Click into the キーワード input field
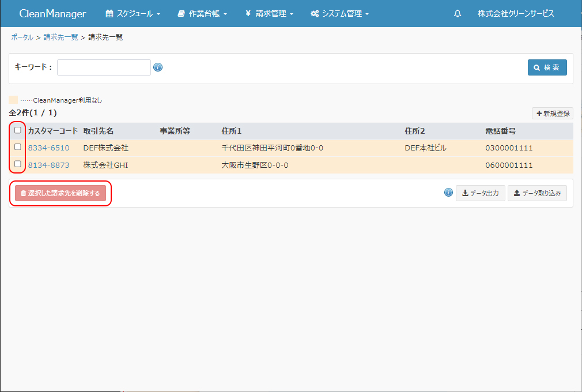582x392 pixels. tap(104, 67)
